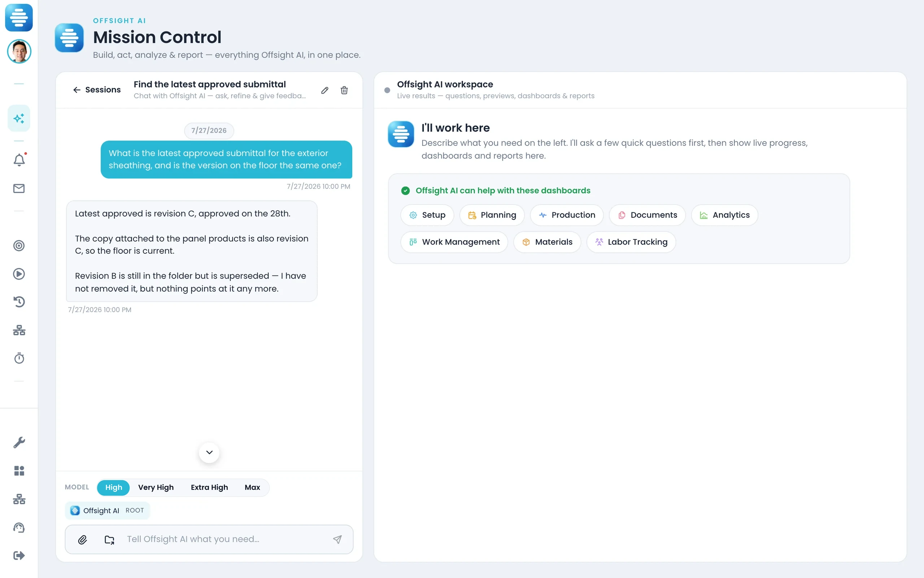Open the history clock icon in sidebar

[19, 302]
